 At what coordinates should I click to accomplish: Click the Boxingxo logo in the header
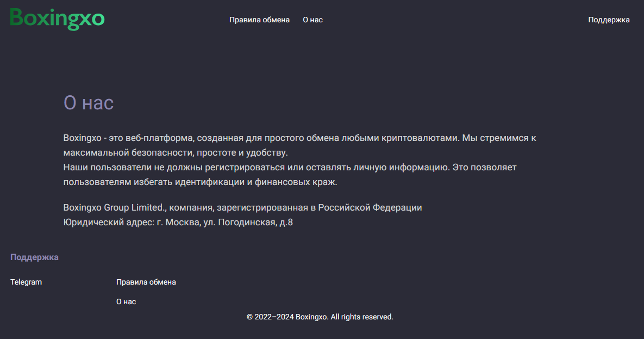pyautogui.click(x=57, y=19)
